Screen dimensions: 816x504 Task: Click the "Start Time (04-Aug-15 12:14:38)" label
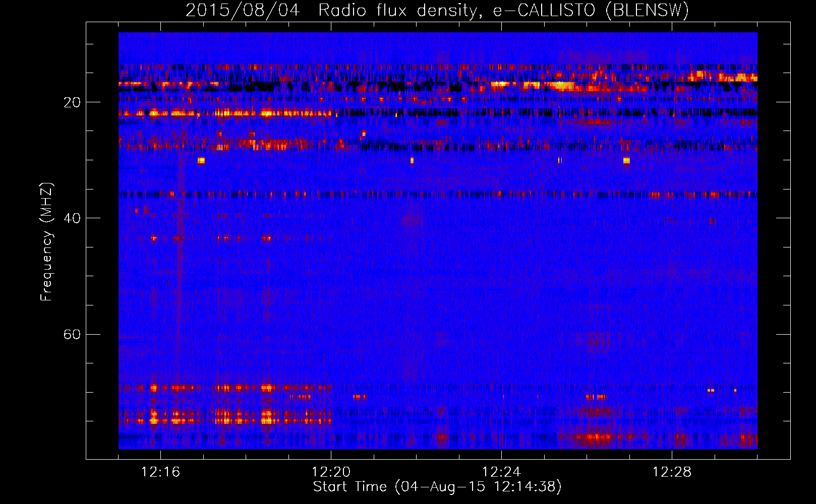437,487
